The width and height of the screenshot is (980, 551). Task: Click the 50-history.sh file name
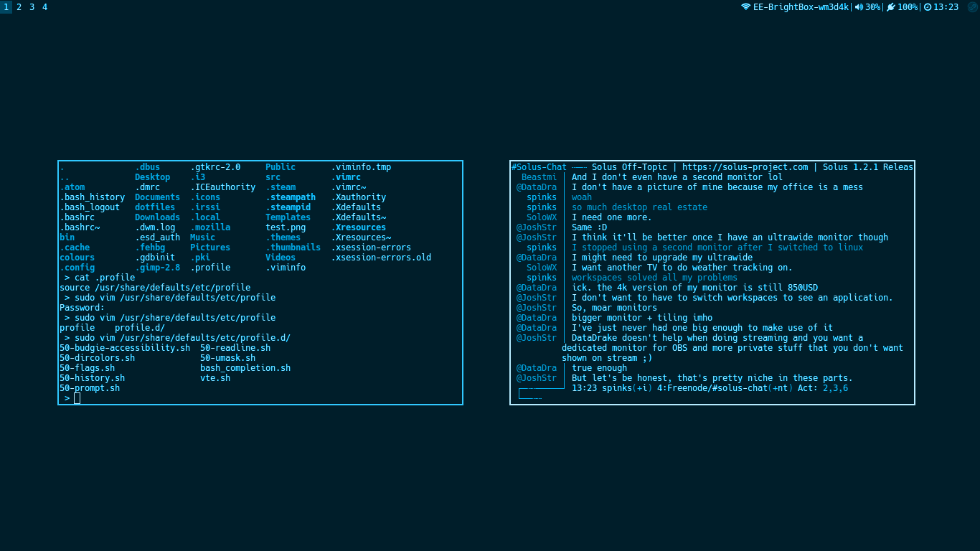point(92,378)
